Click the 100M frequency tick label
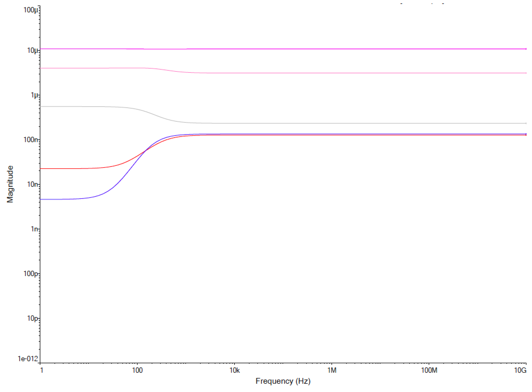The image size is (532, 392). click(429, 370)
